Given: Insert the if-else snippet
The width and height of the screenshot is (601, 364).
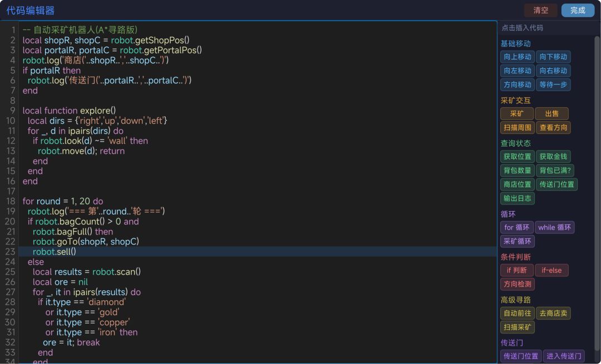Looking at the screenshot, I should click(551, 270).
